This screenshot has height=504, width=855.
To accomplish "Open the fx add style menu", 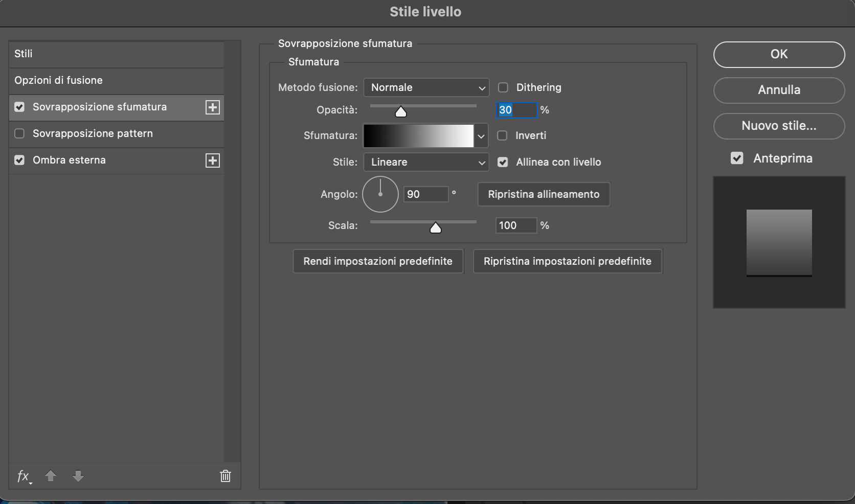I will point(24,476).
